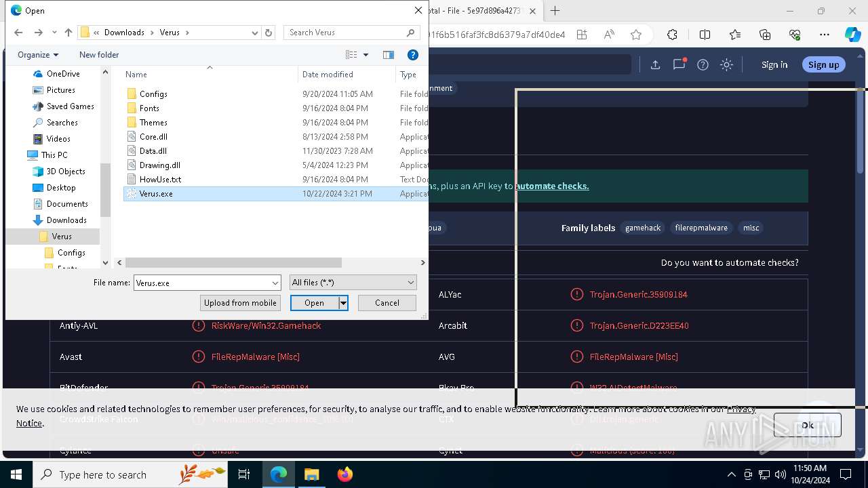Screen dimensions: 868x488
Task: Select Downloads in the navigation tree
Action: 66,220
